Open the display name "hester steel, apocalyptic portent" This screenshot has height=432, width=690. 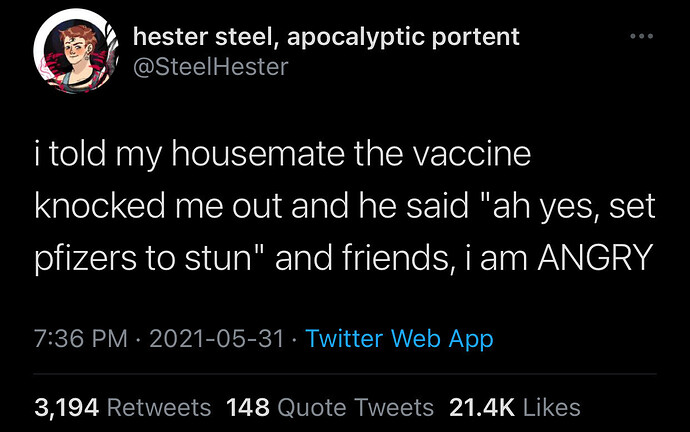[x=326, y=37]
